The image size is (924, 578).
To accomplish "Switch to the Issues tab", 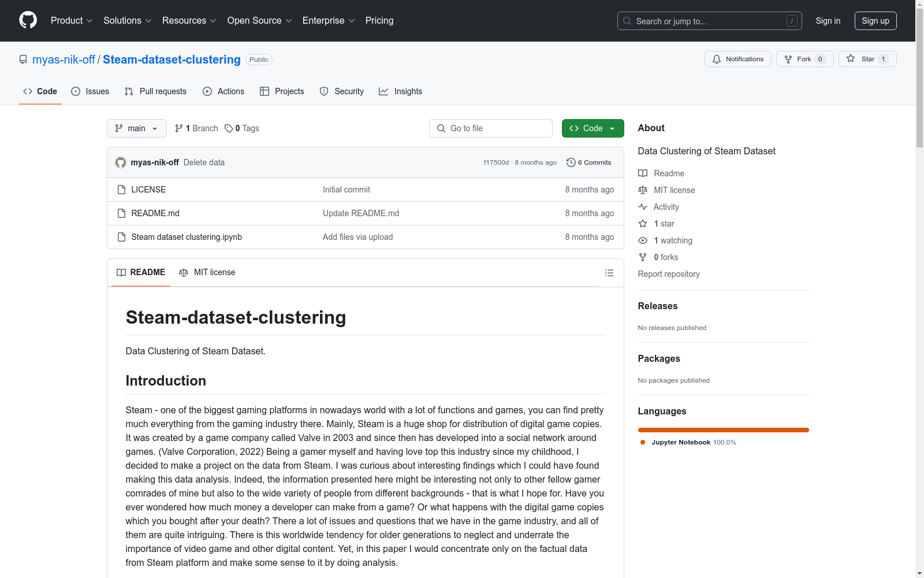I will (90, 91).
